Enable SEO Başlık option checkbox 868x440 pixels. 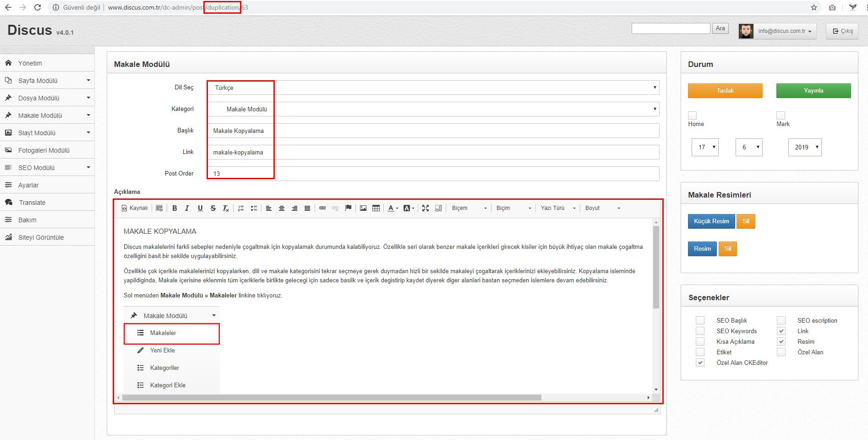[x=700, y=320]
